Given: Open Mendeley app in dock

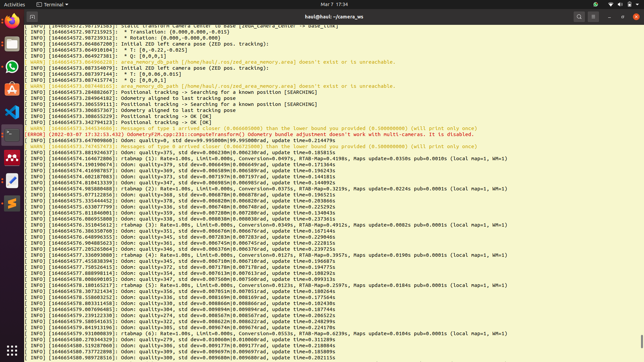Looking at the screenshot, I should [12, 158].
